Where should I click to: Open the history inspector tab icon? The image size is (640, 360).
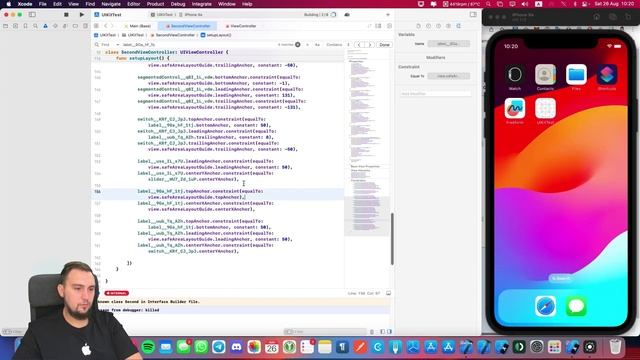pyautogui.click(x=429, y=26)
